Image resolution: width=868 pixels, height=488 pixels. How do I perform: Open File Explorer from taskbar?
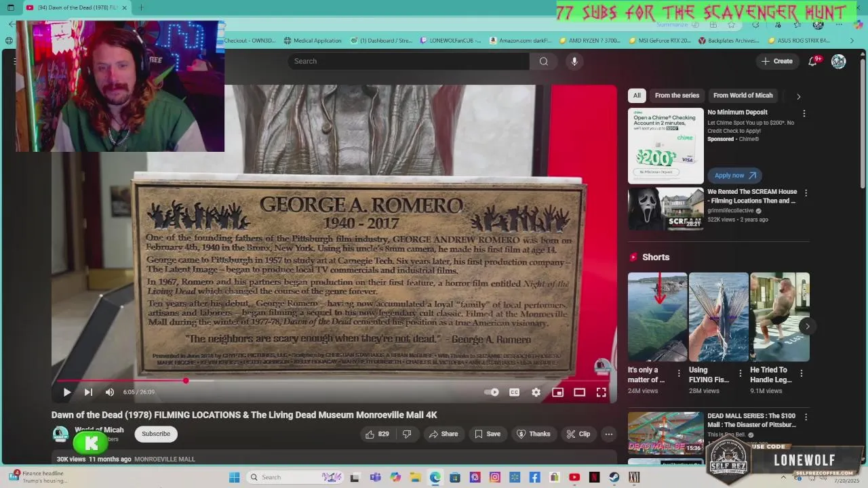click(x=415, y=477)
